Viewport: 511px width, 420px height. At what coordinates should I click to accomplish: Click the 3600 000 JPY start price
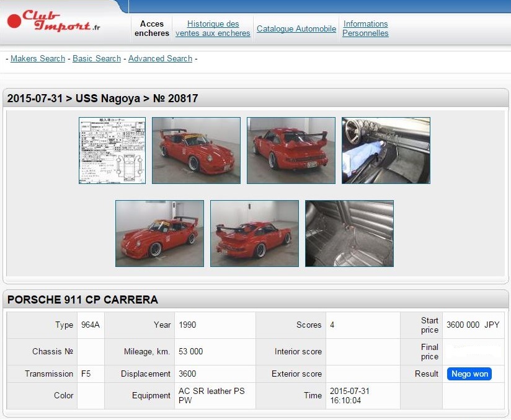click(x=473, y=325)
